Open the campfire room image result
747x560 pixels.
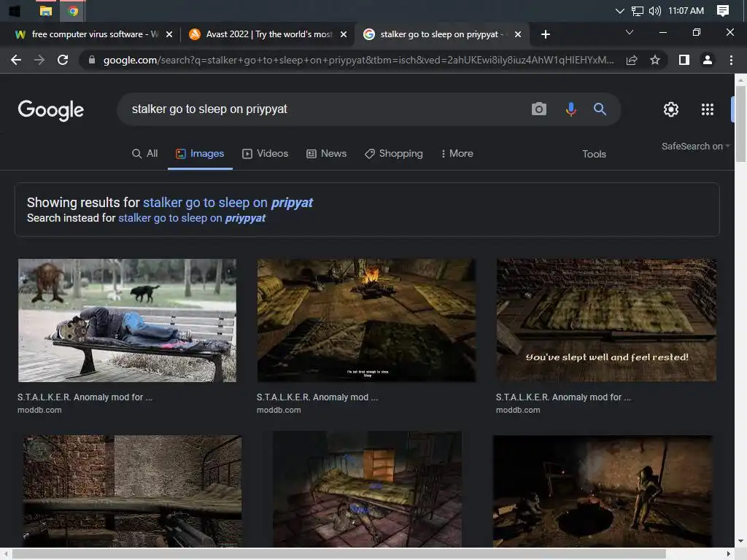click(366, 321)
